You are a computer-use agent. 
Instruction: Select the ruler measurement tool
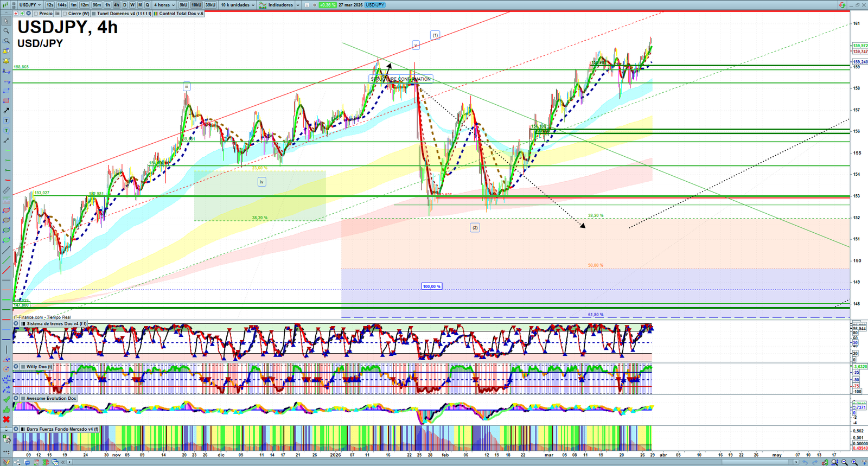click(6, 190)
